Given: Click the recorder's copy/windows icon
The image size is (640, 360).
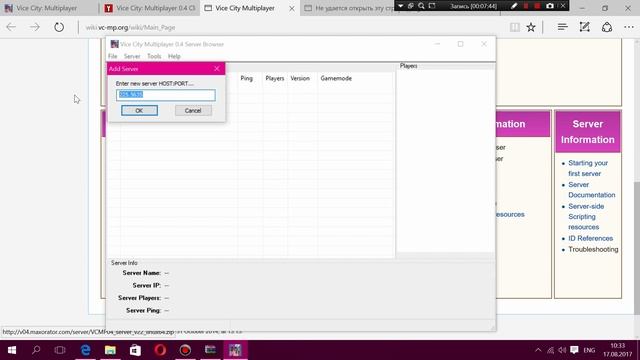Looking at the screenshot, I should pyautogui.click(x=411, y=6).
